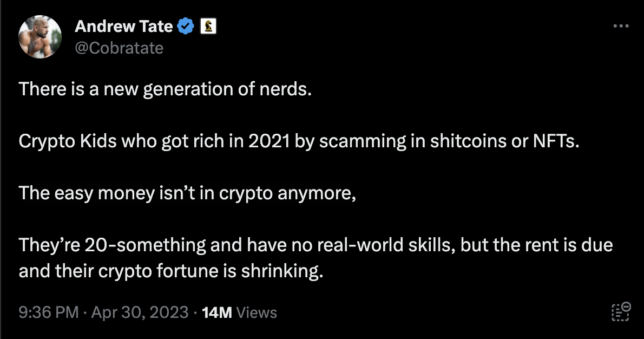The height and width of the screenshot is (339, 644).
Task: Click Andrew Tate's profile avatar
Action: point(40,37)
